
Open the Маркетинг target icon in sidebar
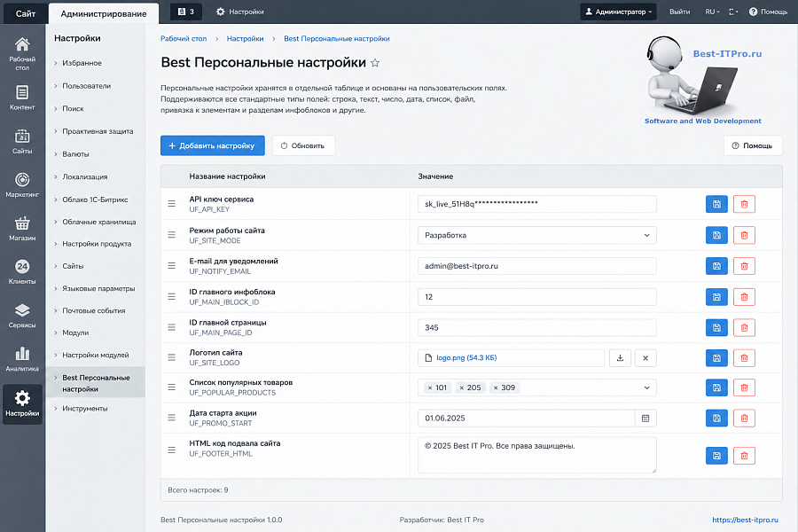click(x=22, y=179)
